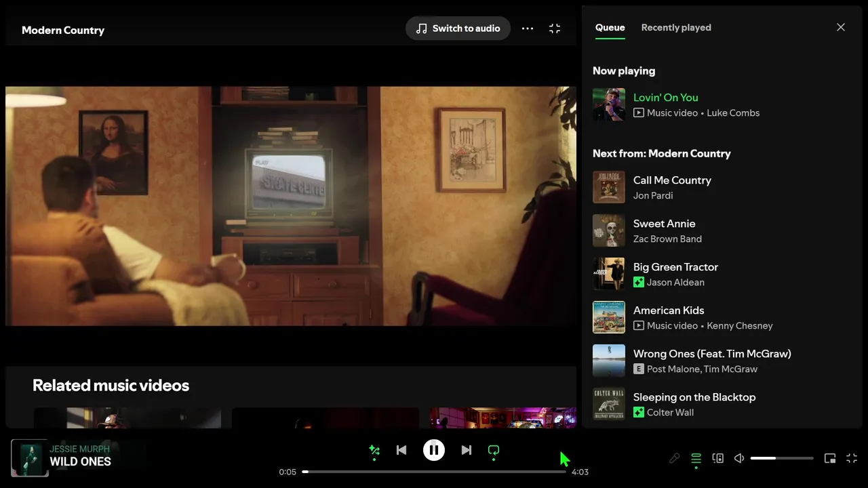Click the Modern Country title above the video
This screenshot has width=868, height=488.
click(63, 30)
